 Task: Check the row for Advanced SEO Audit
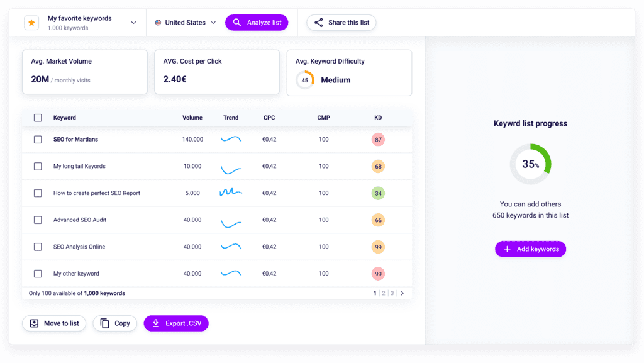tap(38, 220)
